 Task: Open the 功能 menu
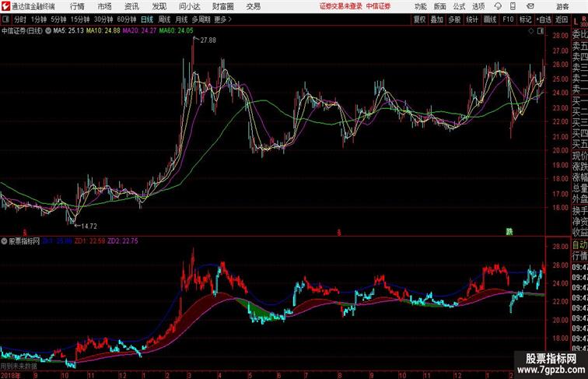tap(421, 6)
